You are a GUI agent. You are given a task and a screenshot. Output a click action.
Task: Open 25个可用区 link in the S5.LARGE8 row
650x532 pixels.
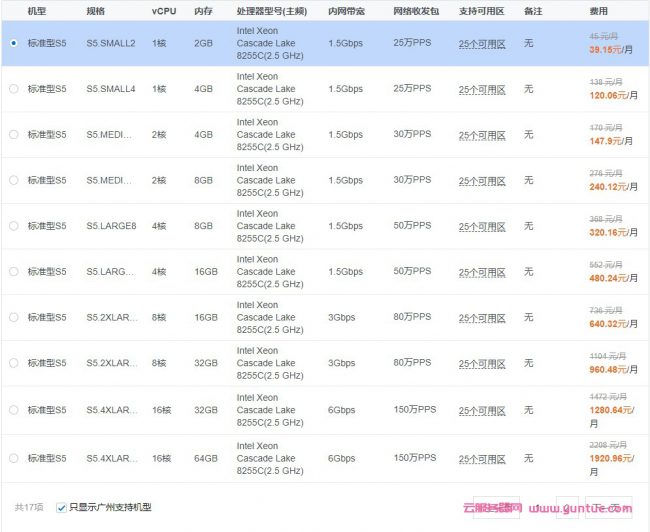481,226
